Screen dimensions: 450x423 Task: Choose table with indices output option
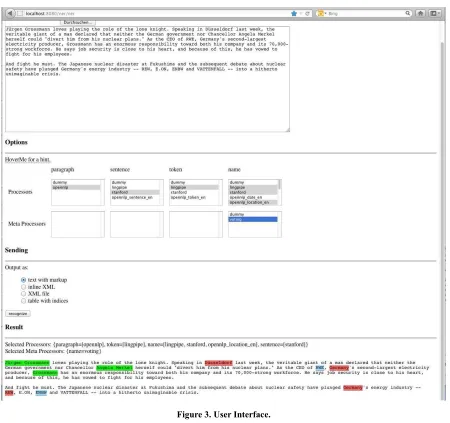[23, 301]
